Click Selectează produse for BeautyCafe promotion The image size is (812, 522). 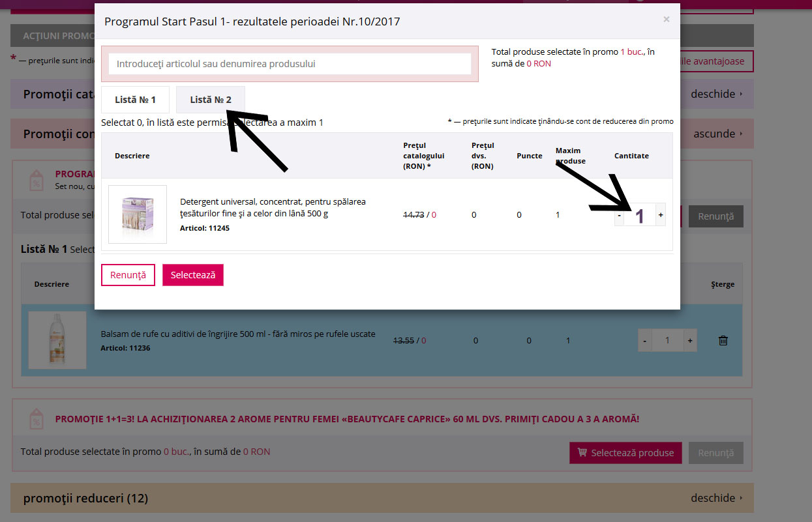[625, 453]
